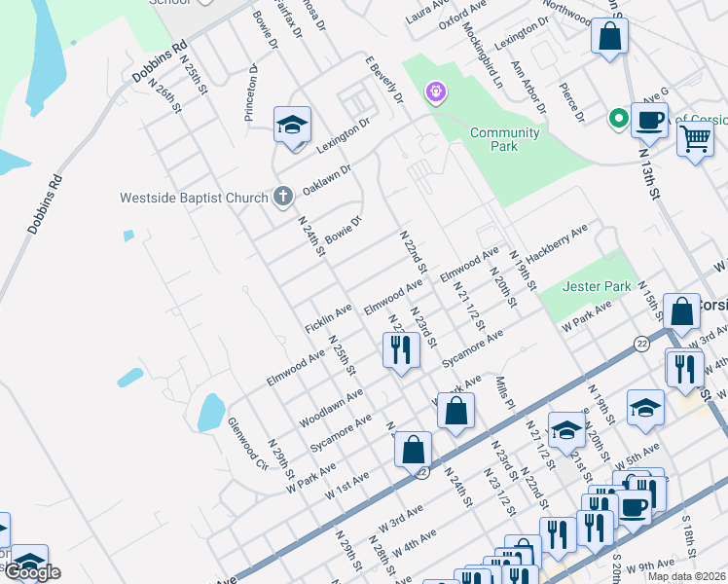Select the Oxford Ave street label

[x=462, y=16]
